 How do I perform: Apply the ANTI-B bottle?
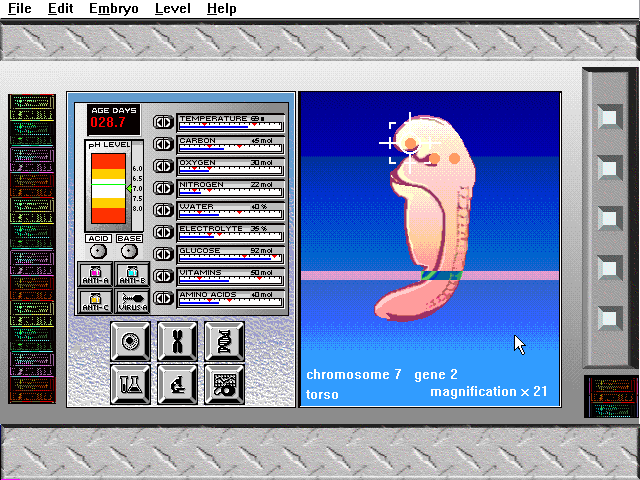(132, 274)
